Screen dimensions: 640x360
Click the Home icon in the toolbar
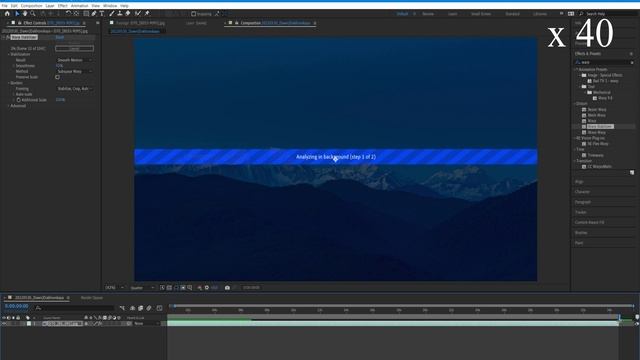7,13
